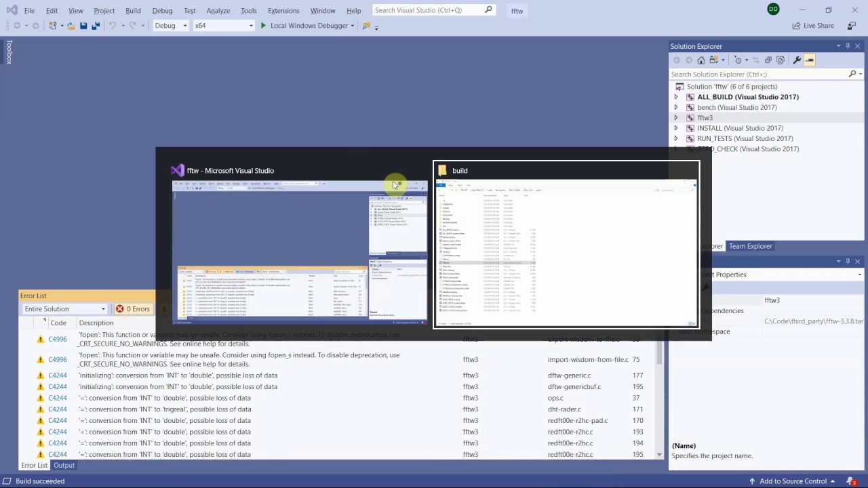This screenshot has width=868, height=488.
Task: Click the Add to Source Control button
Action: tap(793, 481)
